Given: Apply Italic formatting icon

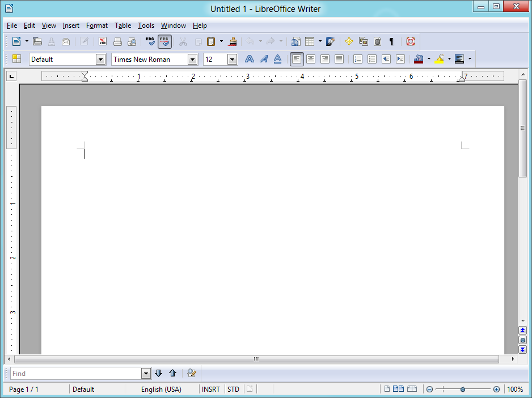Looking at the screenshot, I should tap(264, 59).
